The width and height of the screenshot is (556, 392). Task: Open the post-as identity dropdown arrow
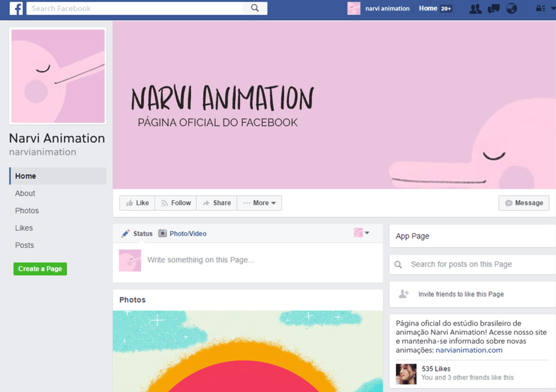tap(367, 233)
